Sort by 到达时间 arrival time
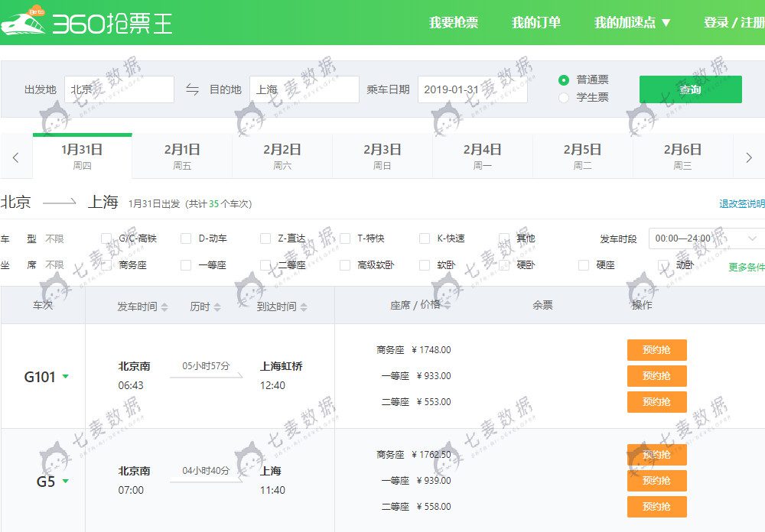 (282, 307)
